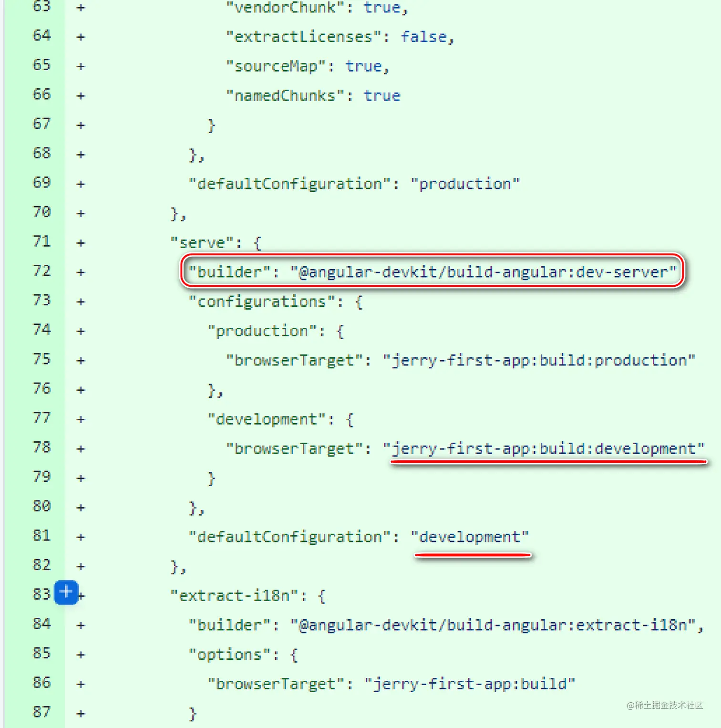This screenshot has width=721, height=728.
Task: Select line number 72 in the gutter
Action: point(41,271)
